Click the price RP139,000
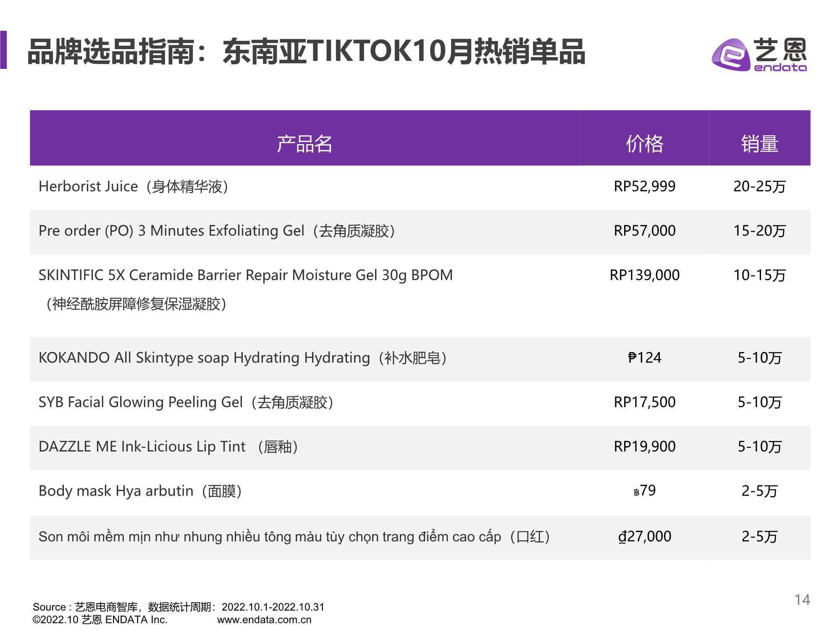Screen dimensions: 840x630 pyautogui.click(x=645, y=275)
